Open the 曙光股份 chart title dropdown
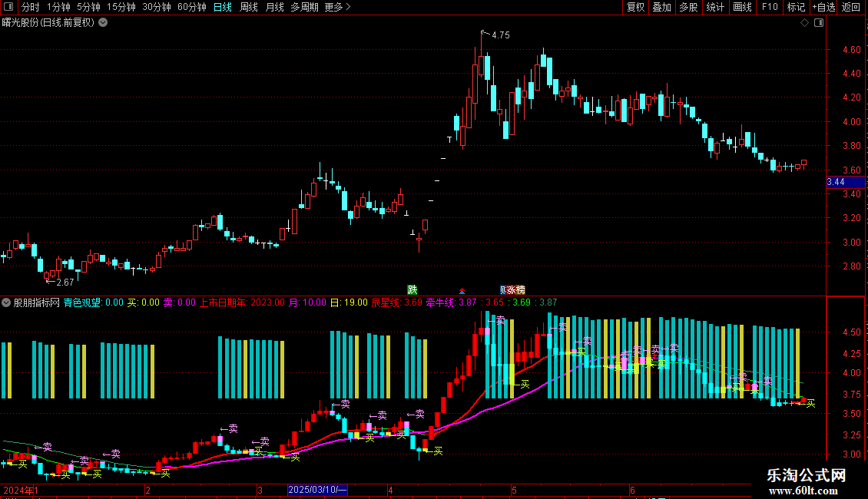The image size is (868, 499). point(103,23)
